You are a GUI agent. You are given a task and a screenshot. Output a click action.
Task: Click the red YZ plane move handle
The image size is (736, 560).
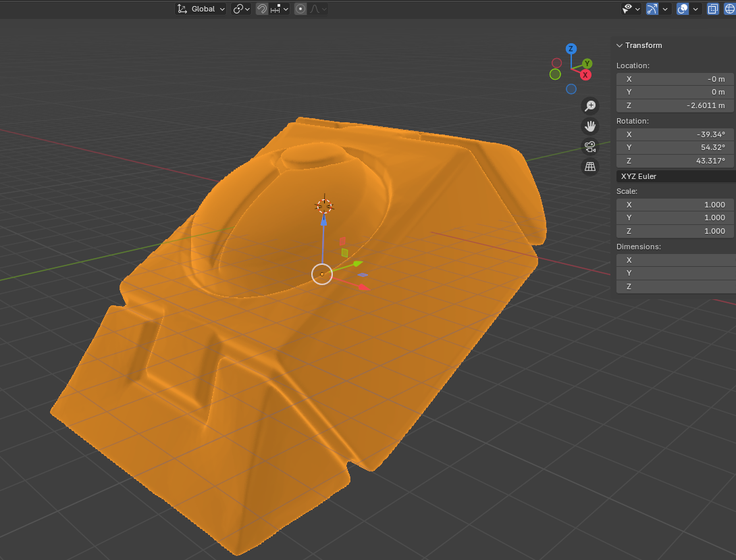[x=342, y=241]
